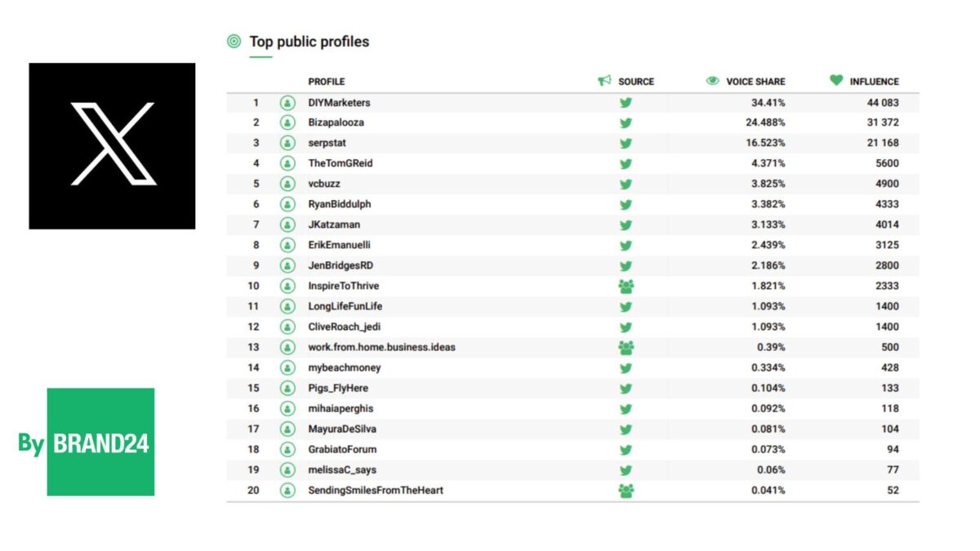Screen dimensions: 980x551
Task: Select the Pigs_FlyHere profile name
Action: click(x=337, y=388)
